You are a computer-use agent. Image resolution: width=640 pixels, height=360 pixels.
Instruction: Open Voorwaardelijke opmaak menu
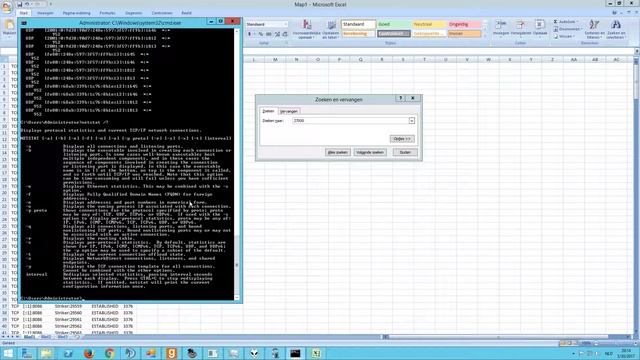307,29
